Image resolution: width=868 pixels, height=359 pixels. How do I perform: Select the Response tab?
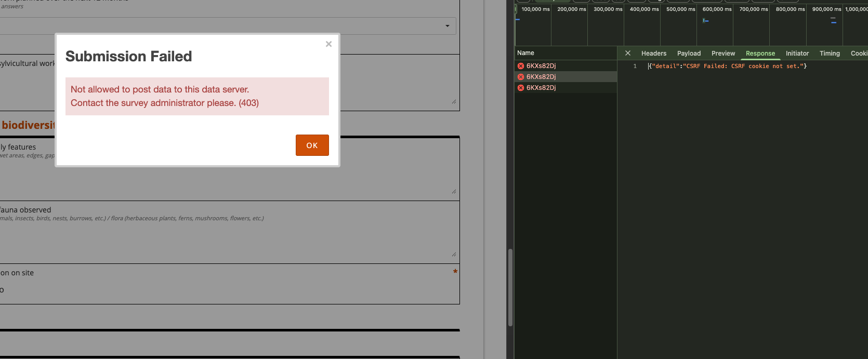(760, 54)
